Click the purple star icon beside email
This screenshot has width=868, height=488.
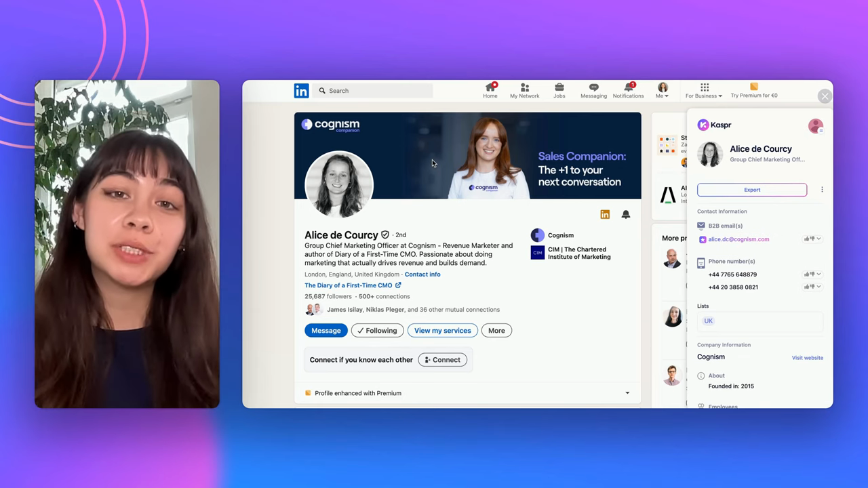click(703, 239)
